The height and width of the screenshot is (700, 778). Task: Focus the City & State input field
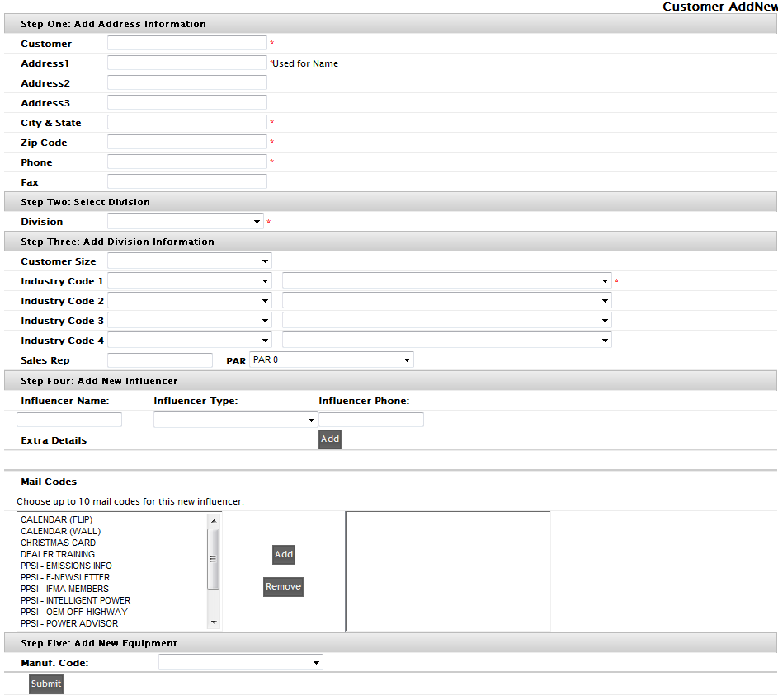(187, 123)
